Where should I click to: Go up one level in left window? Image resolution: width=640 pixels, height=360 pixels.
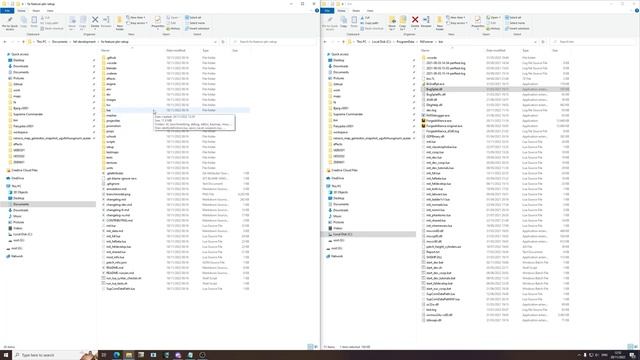[x=23, y=42]
